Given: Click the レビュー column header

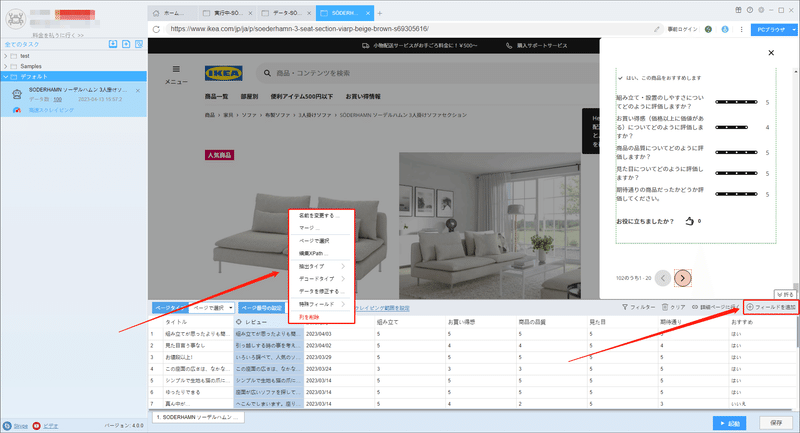Looking at the screenshot, I should [x=269, y=322].
